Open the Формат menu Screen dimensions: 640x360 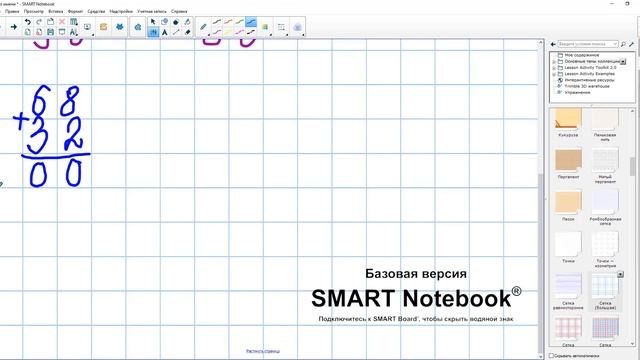click(x=76, y=11)
